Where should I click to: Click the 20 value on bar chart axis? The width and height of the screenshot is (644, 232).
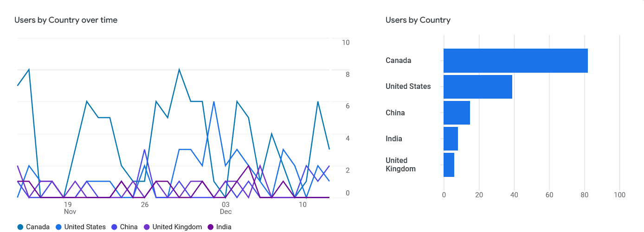pos(479,195)
